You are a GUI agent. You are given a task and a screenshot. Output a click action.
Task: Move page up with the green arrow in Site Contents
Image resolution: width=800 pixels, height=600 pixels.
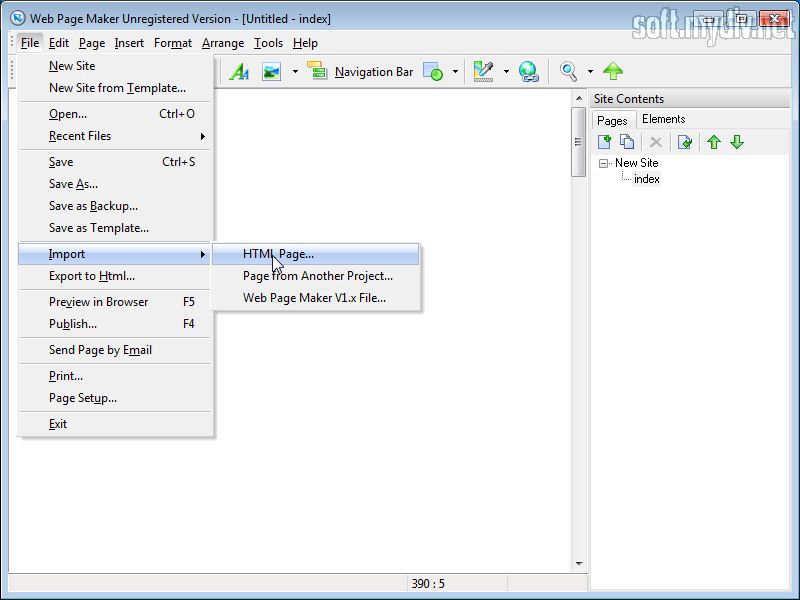[x=714, y=142]
